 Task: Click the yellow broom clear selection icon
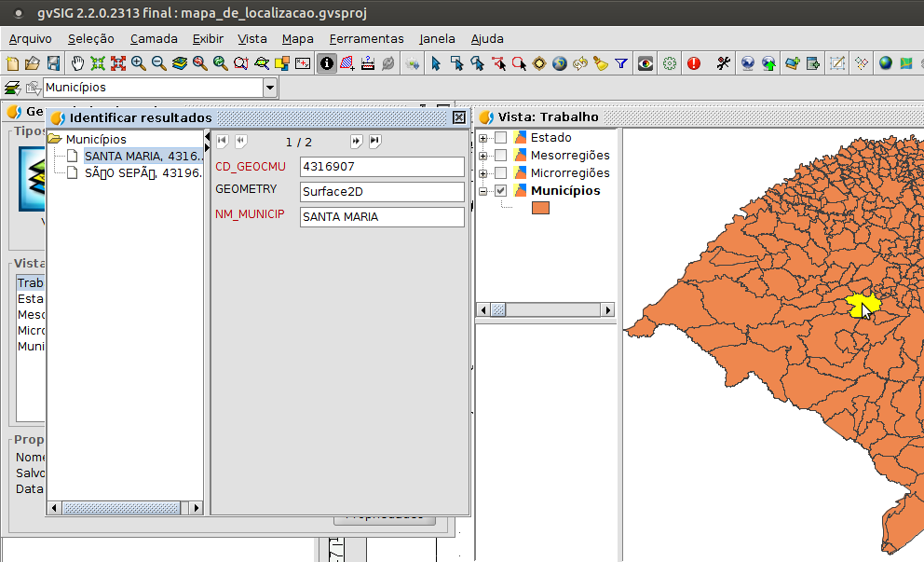[x=601, y=63]
